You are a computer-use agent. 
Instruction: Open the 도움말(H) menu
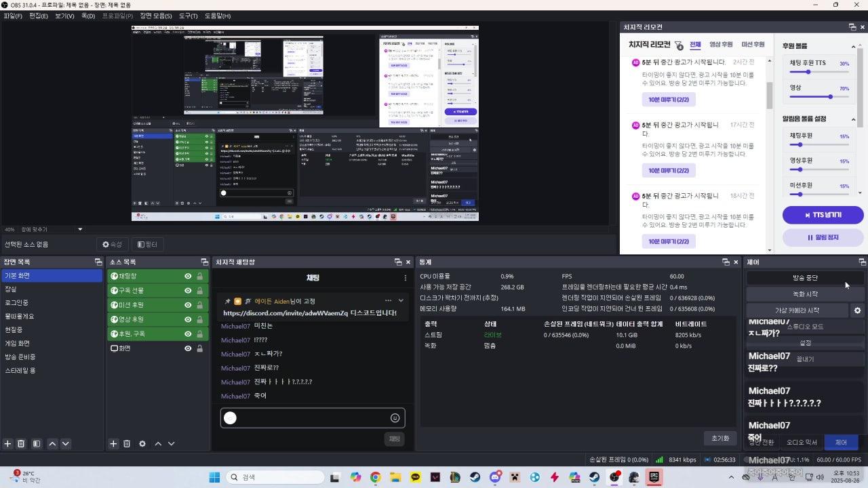point(218,16)
